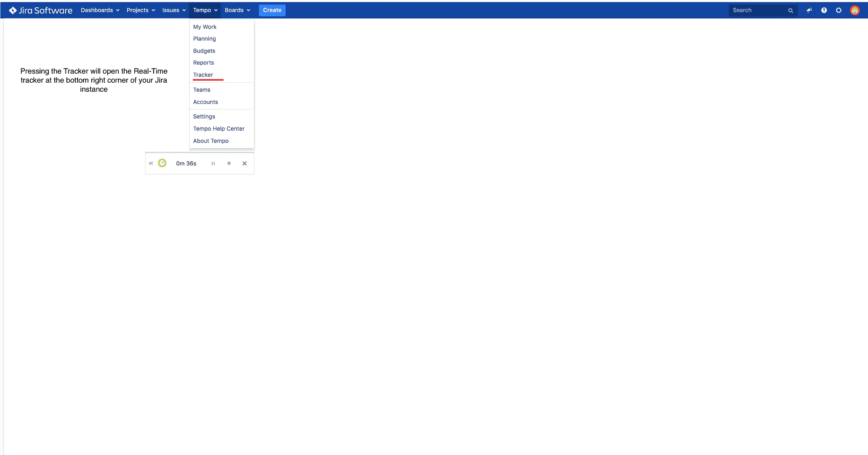Click the stop button on tracker
This screenshot has height=455, width=868.
(x=228, y=163)
